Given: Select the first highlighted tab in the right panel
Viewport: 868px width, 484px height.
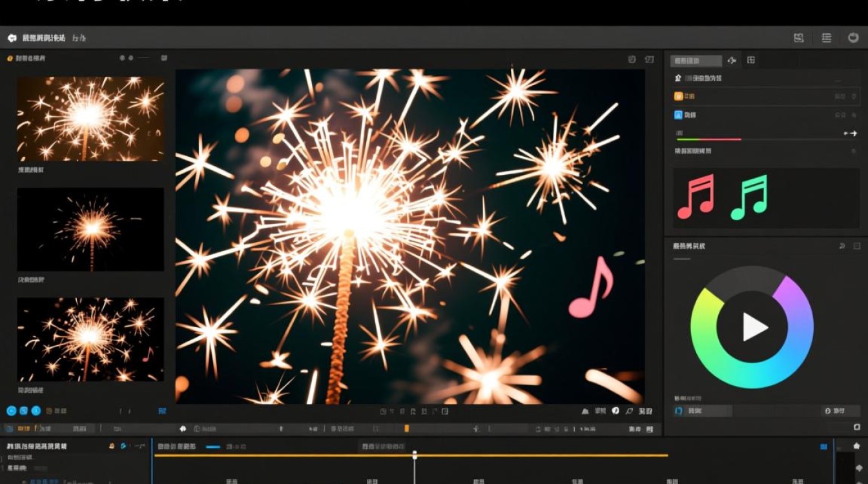Looking at the screenshot, I should click(696, 61).
